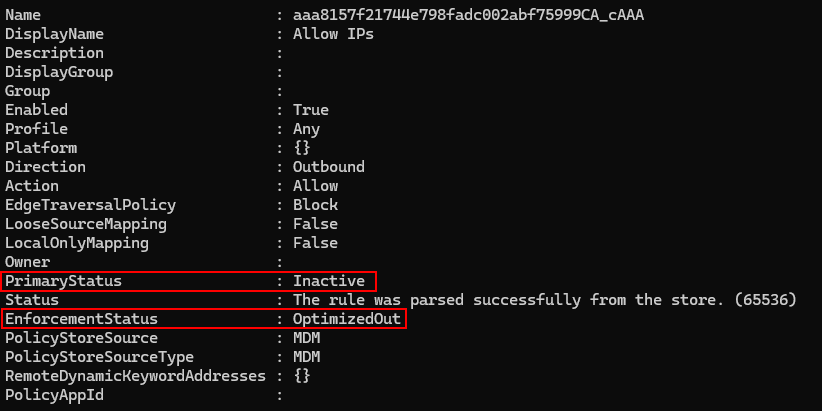Image resolution: width=822 pixels, height=411 pixels.
Task: Click the Action value "Allow"
Action: pyautogui.click(x=315, y=186)
